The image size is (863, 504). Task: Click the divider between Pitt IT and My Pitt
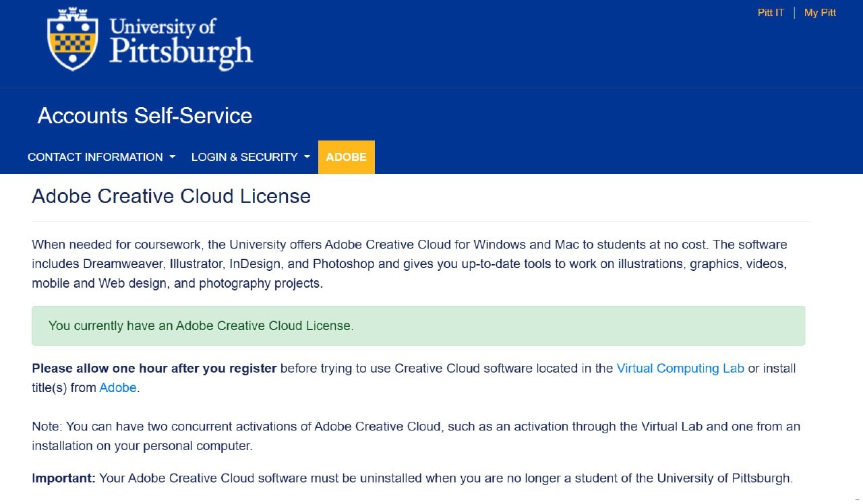pos(794,13)
